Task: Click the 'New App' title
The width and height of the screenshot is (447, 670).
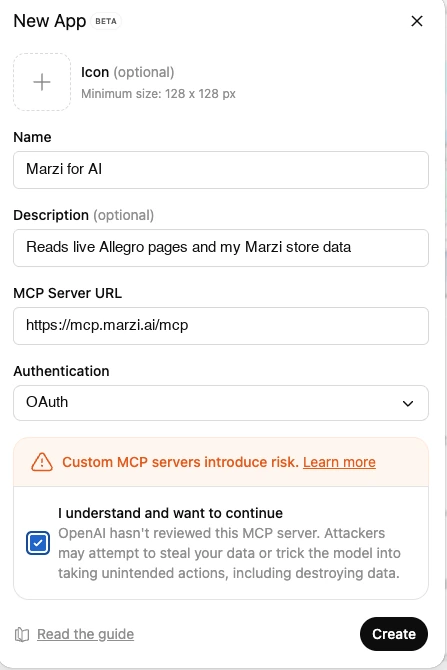Action: [50, 21]
